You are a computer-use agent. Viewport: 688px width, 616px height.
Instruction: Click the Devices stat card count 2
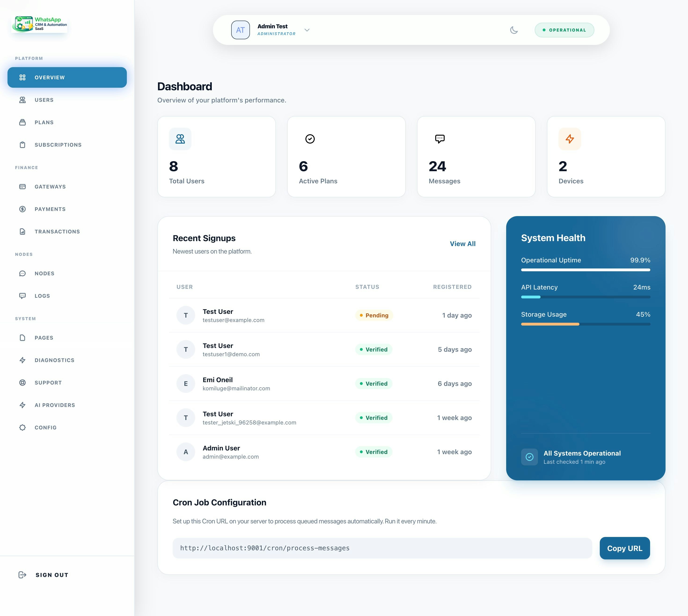tap(563, 166)
